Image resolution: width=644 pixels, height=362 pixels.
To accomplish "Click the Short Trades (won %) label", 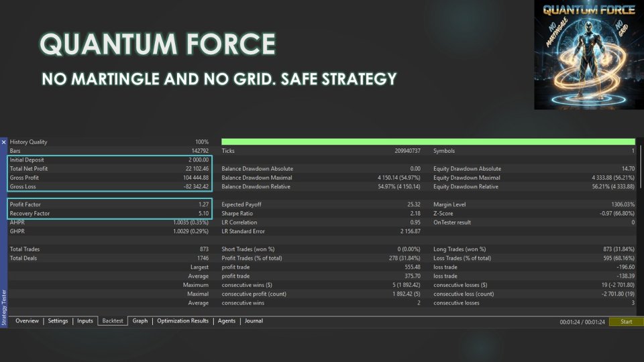I will tap(248, 249).
